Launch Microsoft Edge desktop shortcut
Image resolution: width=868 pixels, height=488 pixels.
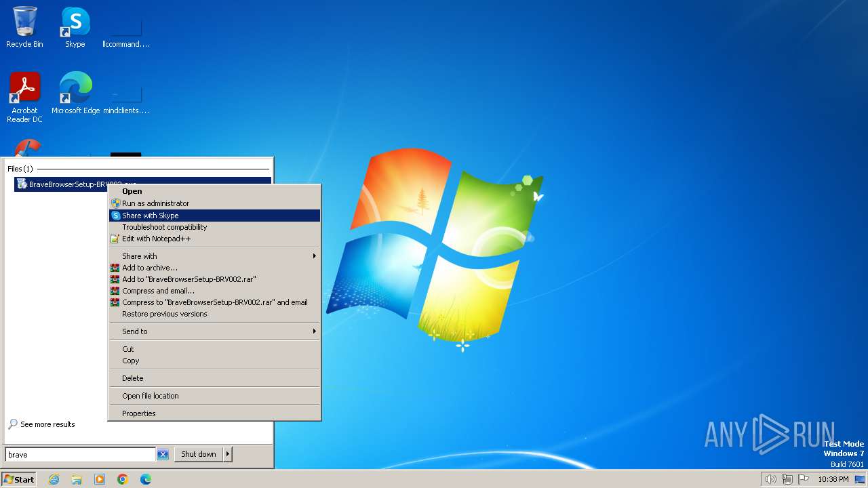coord(75,94)
